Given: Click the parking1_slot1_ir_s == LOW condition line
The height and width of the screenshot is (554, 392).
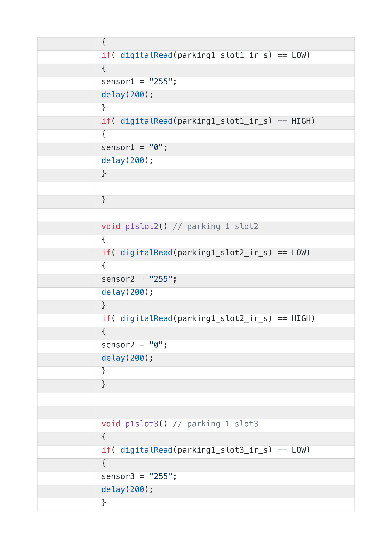Looking at the screenshot, I should pyautogui.click(x=206, y=55).
